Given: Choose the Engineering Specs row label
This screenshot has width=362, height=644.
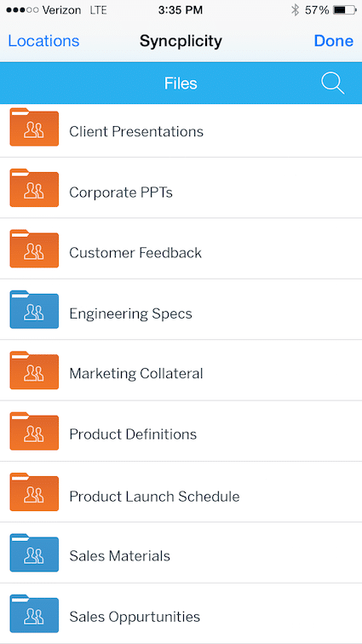Looking at the screenshot, I should pos(130,313).
